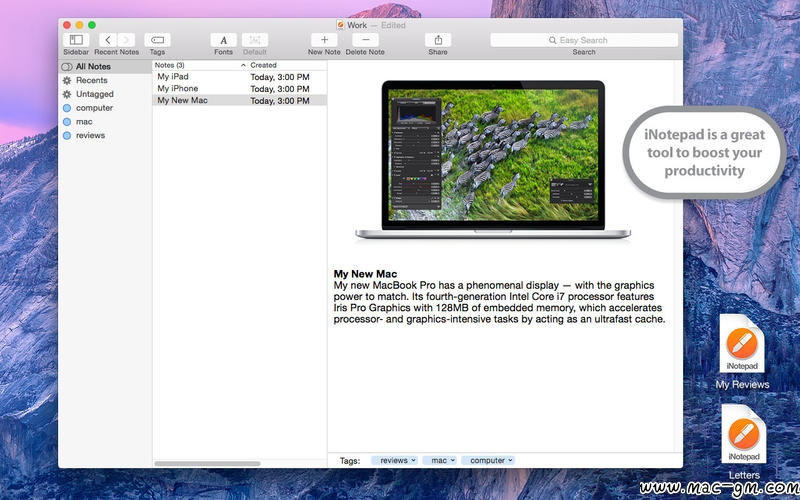Click the notes list horizontal scrollbar
This screenshot has height=500, width=800.
point(207,464)
